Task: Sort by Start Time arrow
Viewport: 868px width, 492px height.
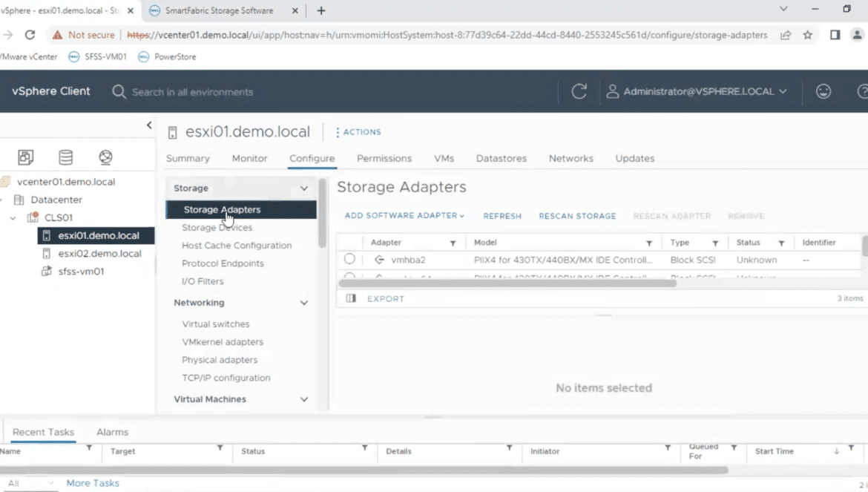Action: 836,452
